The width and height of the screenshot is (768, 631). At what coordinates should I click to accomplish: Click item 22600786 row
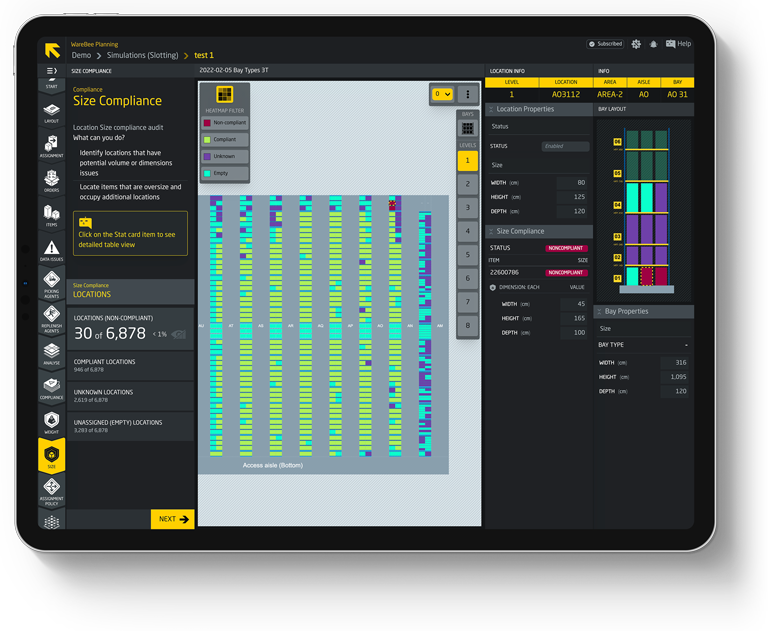point(539,272)
